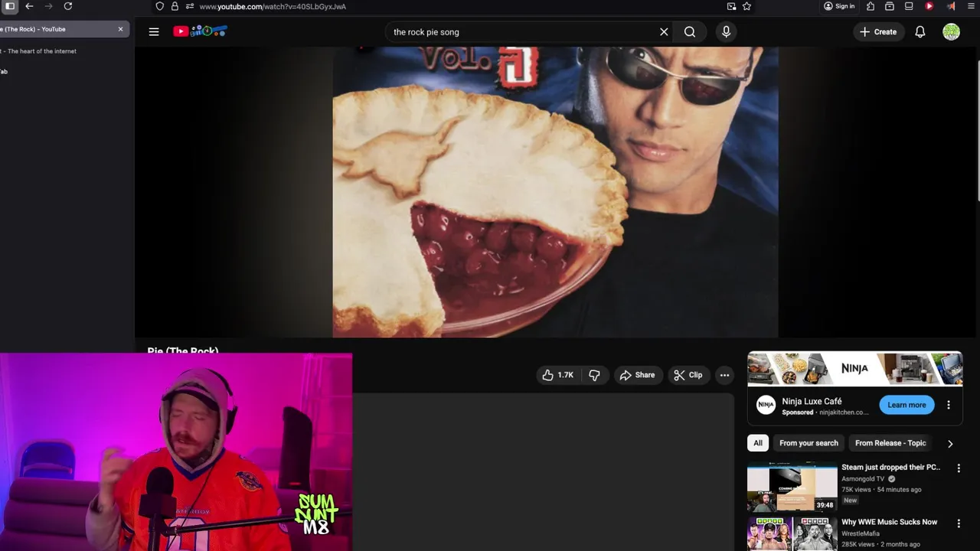Click the WrestleMafia channel name
Screen dimensions: 980x551
(861, 533)
